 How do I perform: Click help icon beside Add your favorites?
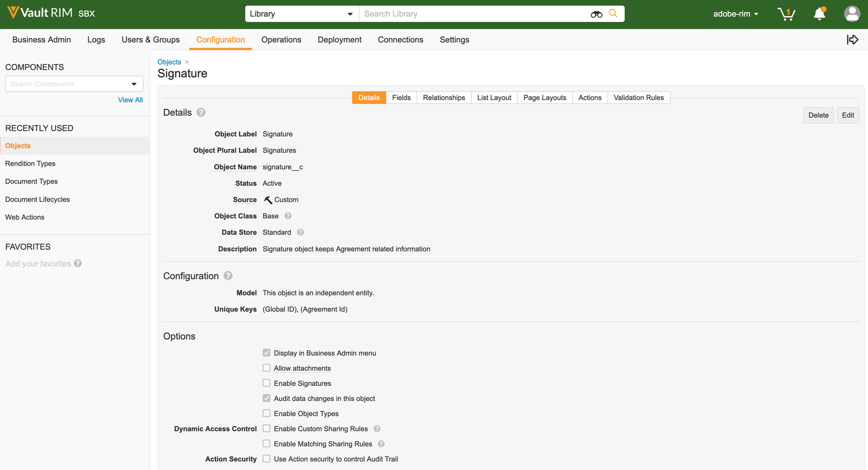click(78, 264)
